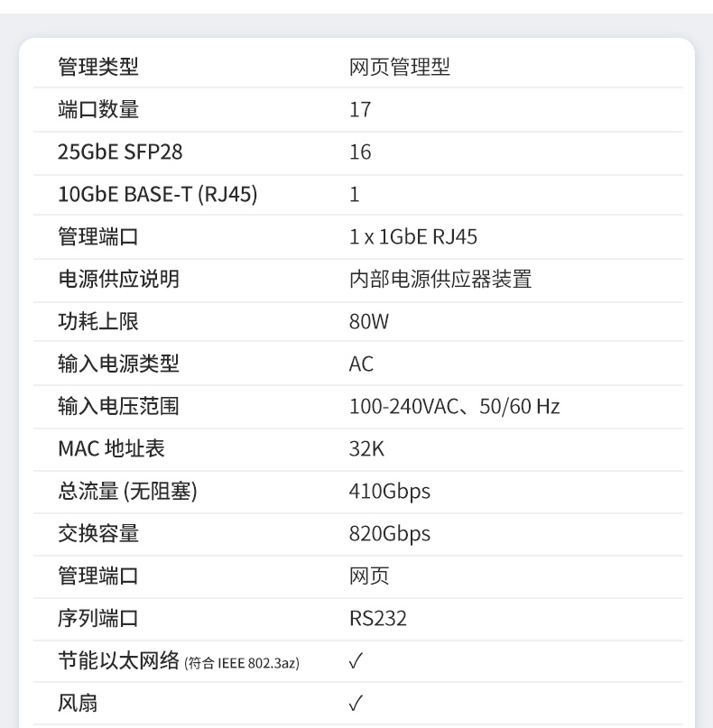
Task: Click the 电源供应说明 label
Action: click(x=118, y=279)
